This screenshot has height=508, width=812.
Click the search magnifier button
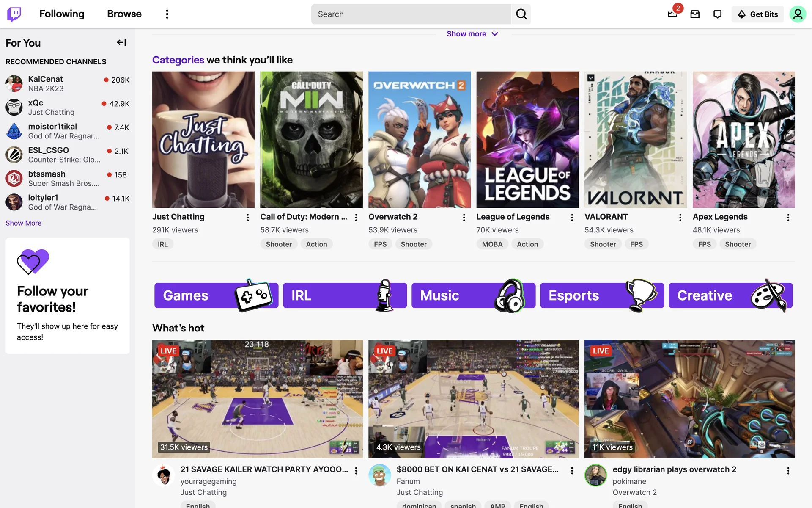click(x=521, y=14)
